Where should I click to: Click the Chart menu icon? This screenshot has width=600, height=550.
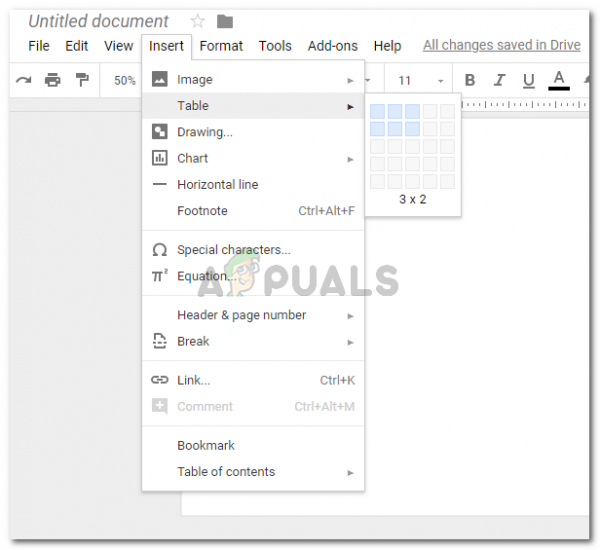click(160, 158)
